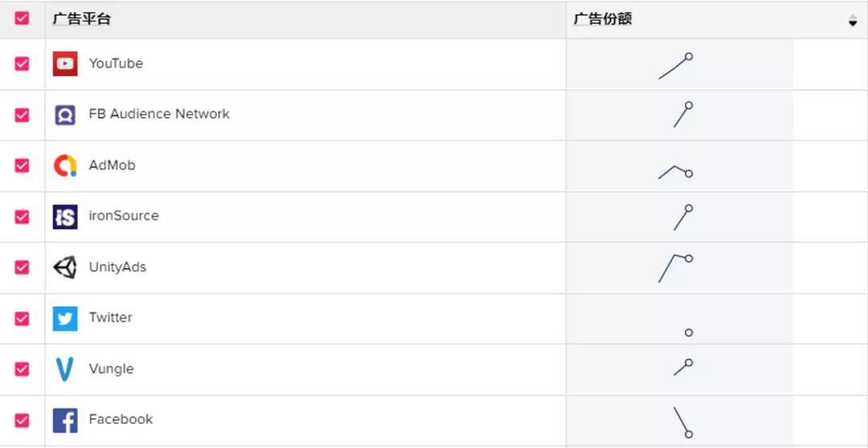The height and width of the screenshot is (448, 868).
Task: Deselect the AdMob row checkbox
Action: pyautogui.click(x=22, y=165)
